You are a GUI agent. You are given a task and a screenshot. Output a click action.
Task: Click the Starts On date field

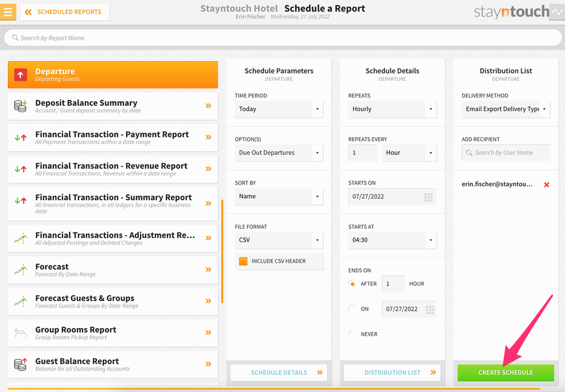(x=392, y=196)
